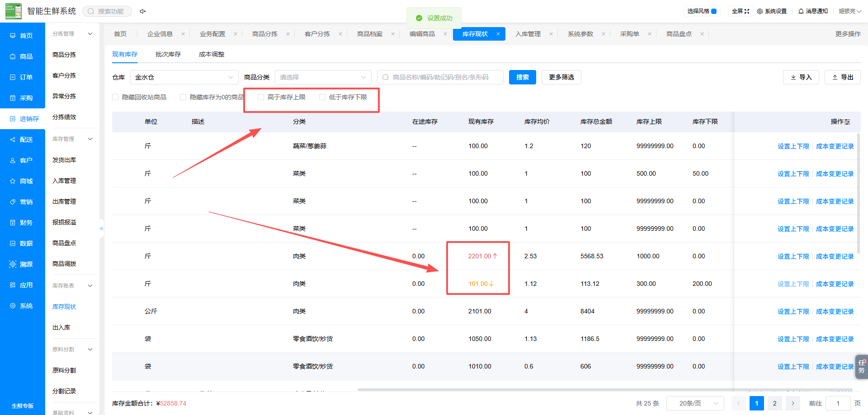Click the 系统设置 gear icon in header
Viewport: 868px width, 415px height.
(760, 11)
